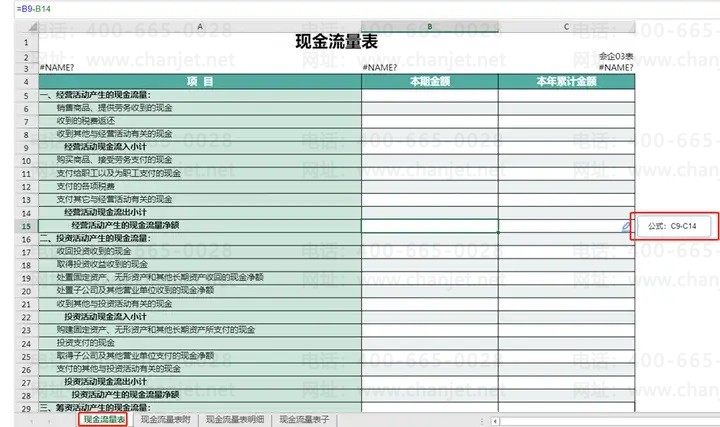Viewport: 720px width, 427px height.
Task: Click cell 支付其它与经营活动有关的现金
Action: 200,200
